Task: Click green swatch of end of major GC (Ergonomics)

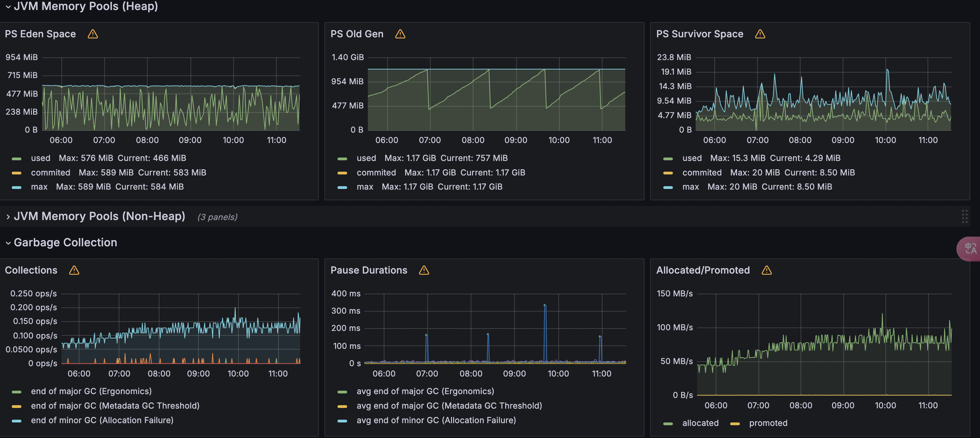Action: pyautogui.click(x=17, y=392)
